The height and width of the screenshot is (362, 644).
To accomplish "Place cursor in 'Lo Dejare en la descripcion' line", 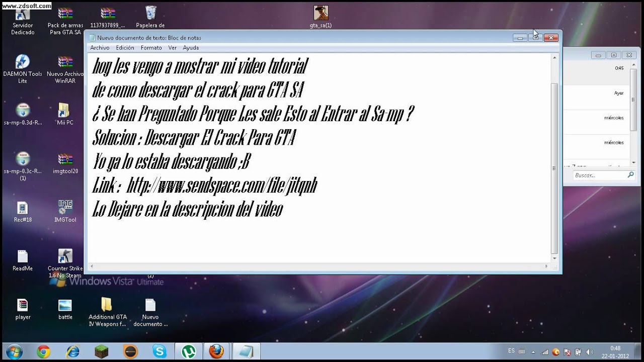I will pyautogui.click(x=188, y=209).
